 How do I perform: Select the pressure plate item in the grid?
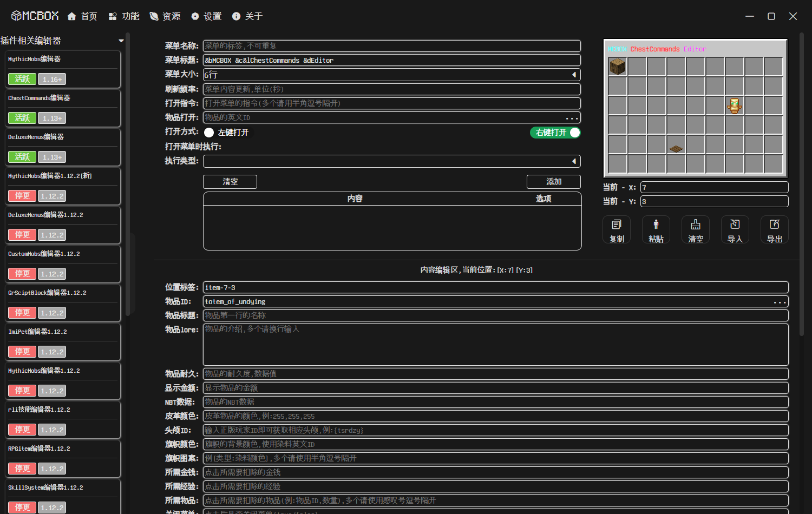click(x=676, y=144)
